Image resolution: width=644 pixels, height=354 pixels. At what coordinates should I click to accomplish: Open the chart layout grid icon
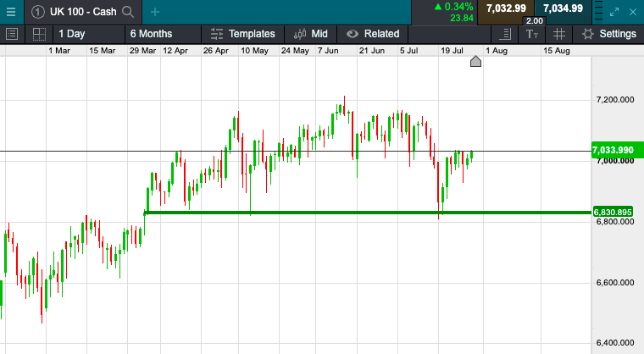[38, 34]
